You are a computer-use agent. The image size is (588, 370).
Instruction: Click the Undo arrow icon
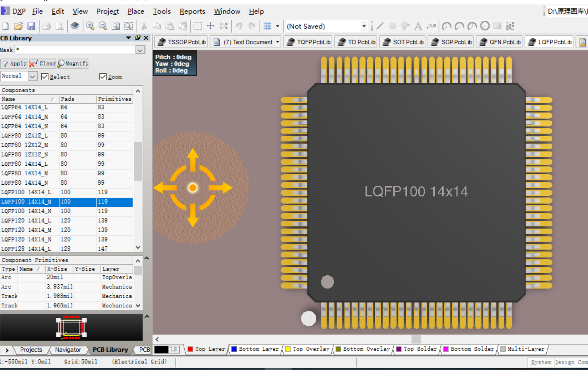pyautogui.click(x=239, y=26)
